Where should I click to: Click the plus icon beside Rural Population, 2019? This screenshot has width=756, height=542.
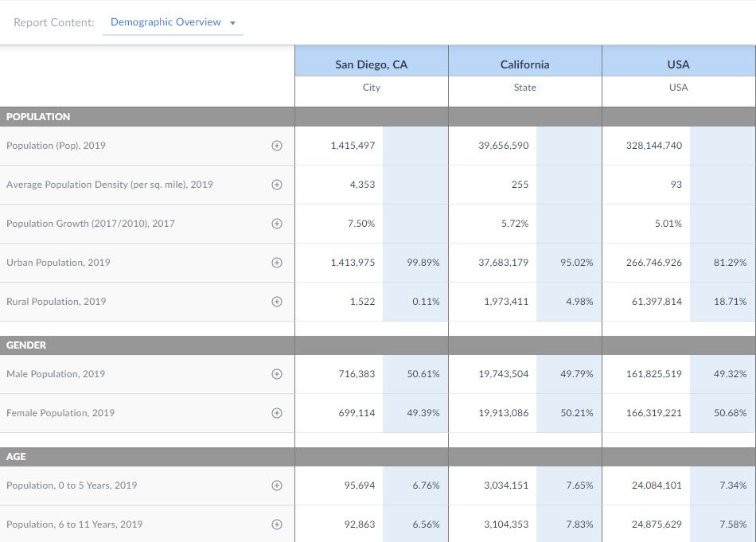click(x=277, y=302)
